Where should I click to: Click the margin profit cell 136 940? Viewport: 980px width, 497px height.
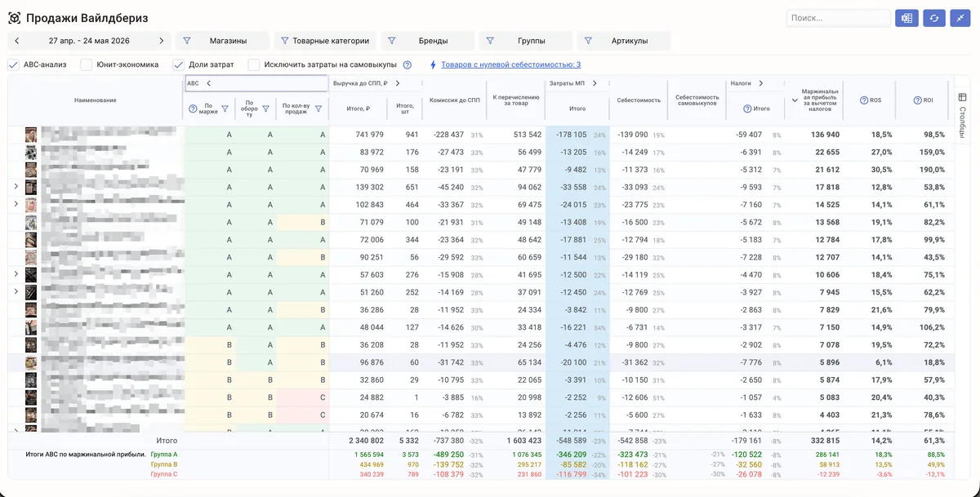825,135
